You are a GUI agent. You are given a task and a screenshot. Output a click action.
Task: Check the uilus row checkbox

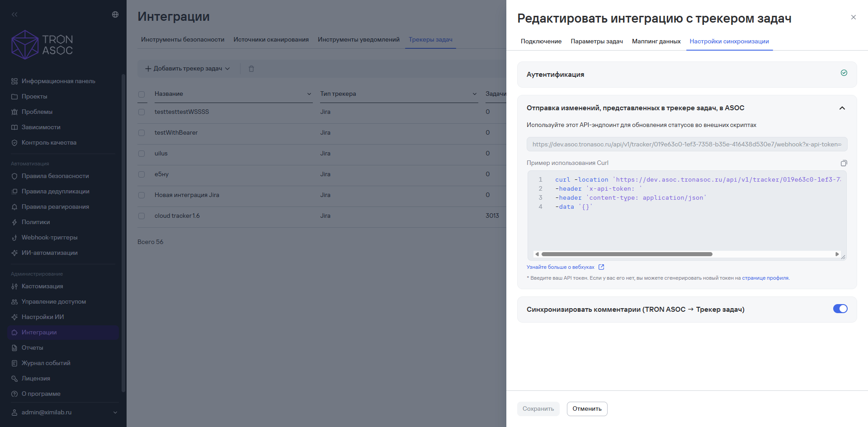click(142, 154)
